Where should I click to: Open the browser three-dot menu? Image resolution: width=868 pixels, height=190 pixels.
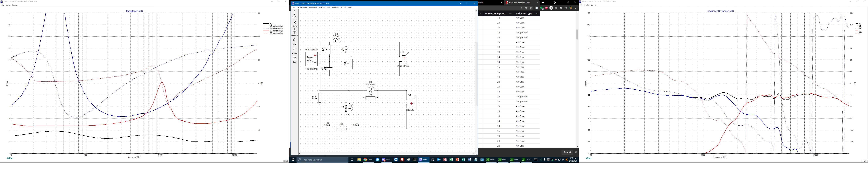click(575, 8)
